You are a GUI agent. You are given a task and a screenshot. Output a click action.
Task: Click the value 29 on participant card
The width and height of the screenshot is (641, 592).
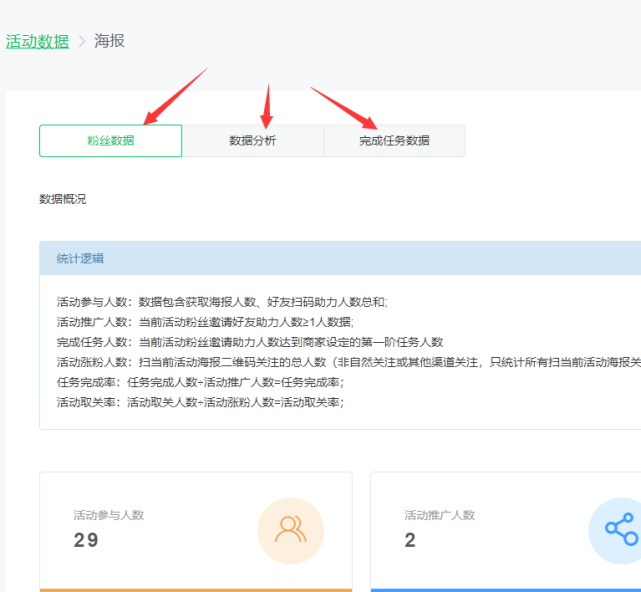tap(86, 540)
